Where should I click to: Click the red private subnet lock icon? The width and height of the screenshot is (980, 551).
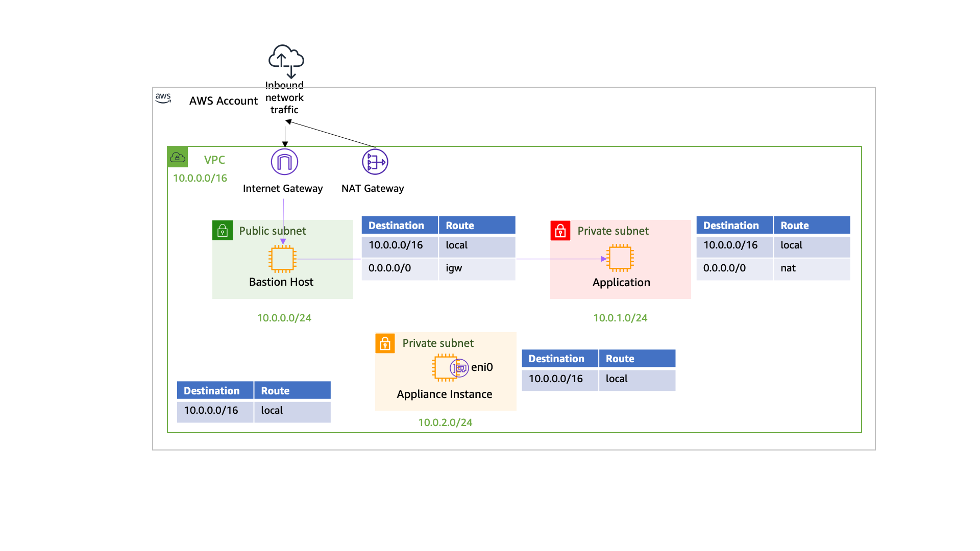[x=560, y=231]
